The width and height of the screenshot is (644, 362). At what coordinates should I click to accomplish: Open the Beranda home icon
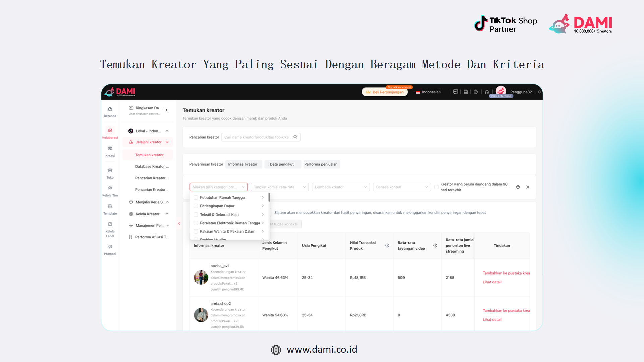click(x=110, y=109)
